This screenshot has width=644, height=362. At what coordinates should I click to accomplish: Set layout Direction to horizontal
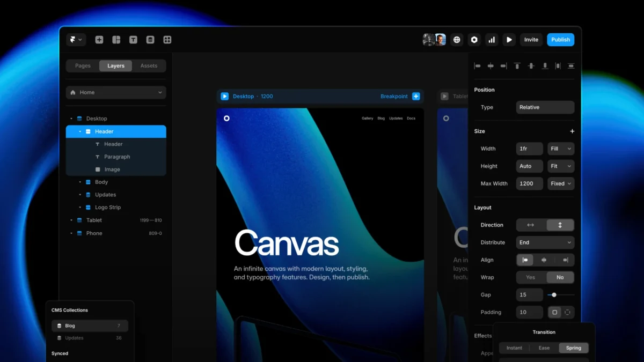pyautogui.click(x=530, y=225)
